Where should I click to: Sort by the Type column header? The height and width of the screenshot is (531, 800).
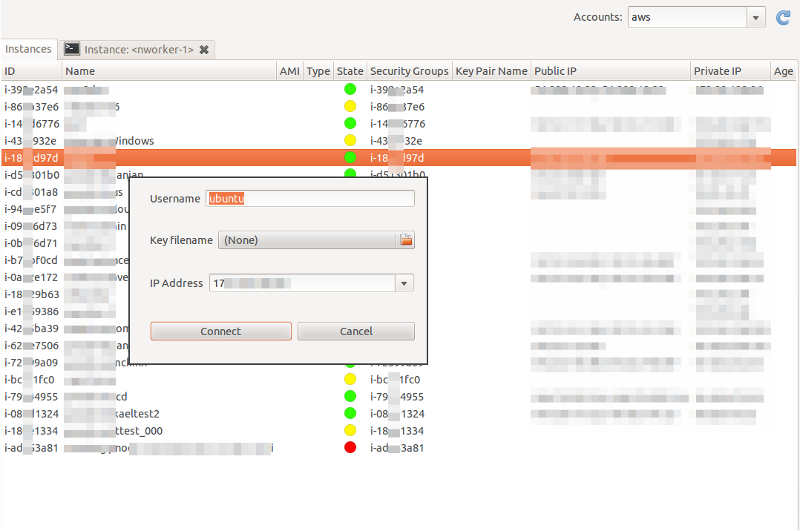tap(318, 71)
